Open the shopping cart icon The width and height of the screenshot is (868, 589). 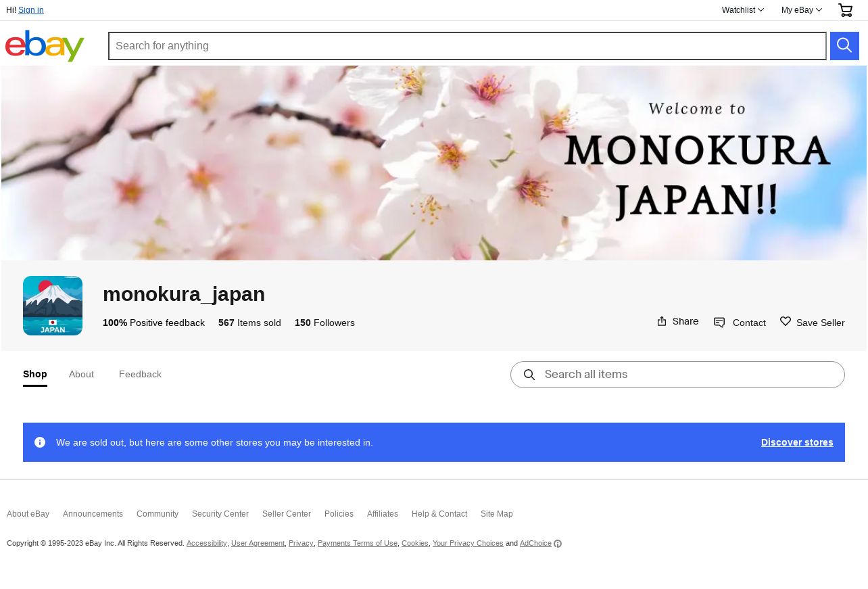pyautogui.click(x=845, y=10)
